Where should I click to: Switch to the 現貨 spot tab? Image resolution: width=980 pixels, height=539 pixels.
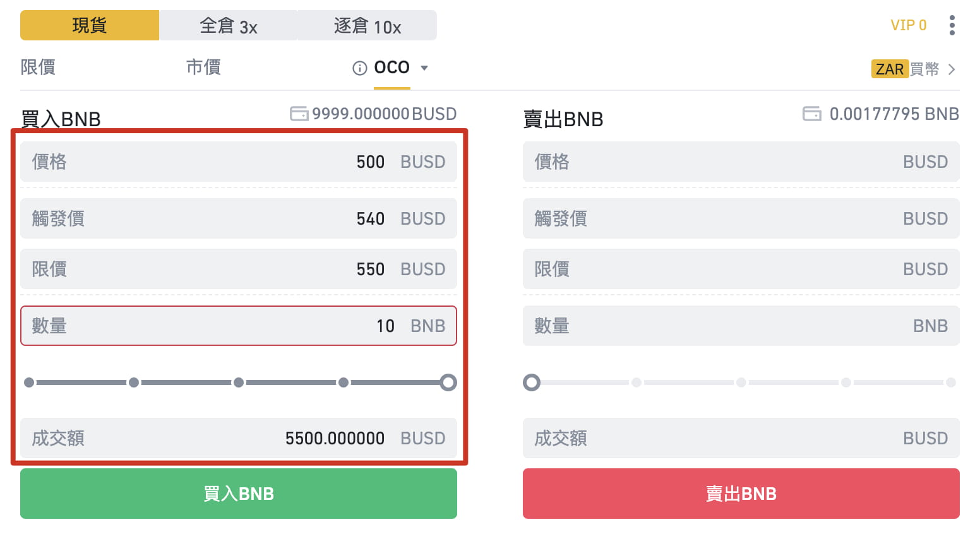click(x=90, y=25)
